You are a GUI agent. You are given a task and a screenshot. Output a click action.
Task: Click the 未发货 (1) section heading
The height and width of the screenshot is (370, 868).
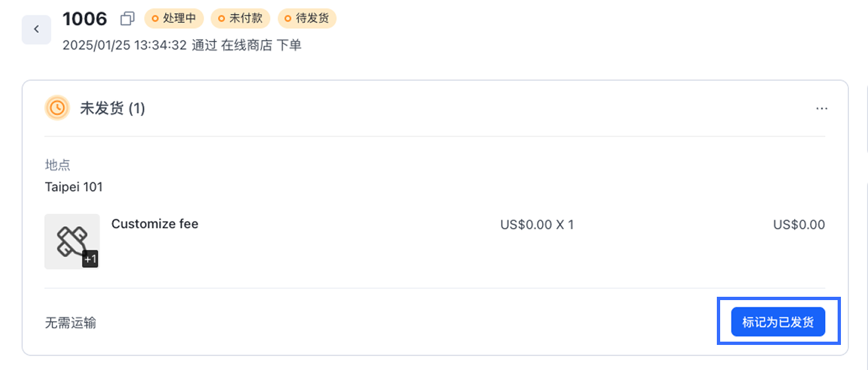[x=112, y=109]
